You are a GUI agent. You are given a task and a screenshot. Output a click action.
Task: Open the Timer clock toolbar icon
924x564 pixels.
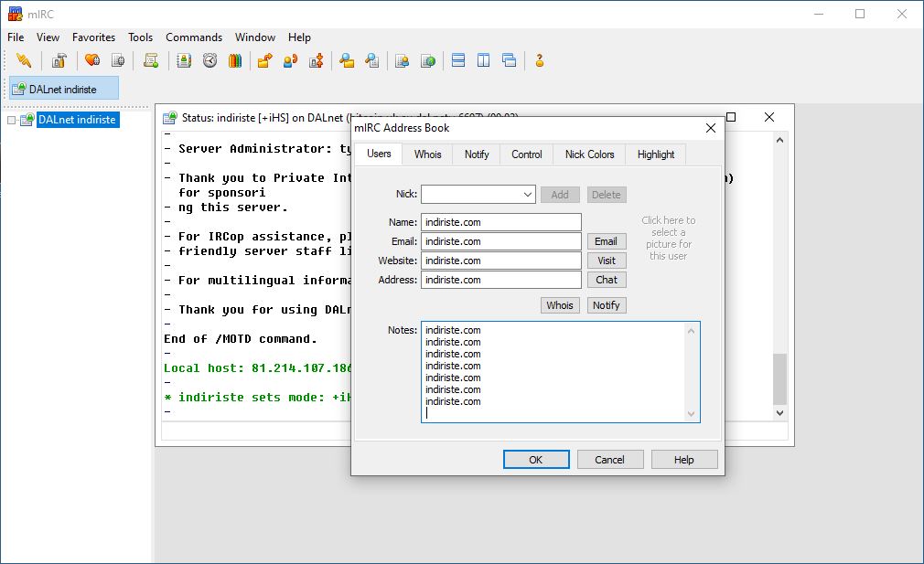tap(210, 60)
